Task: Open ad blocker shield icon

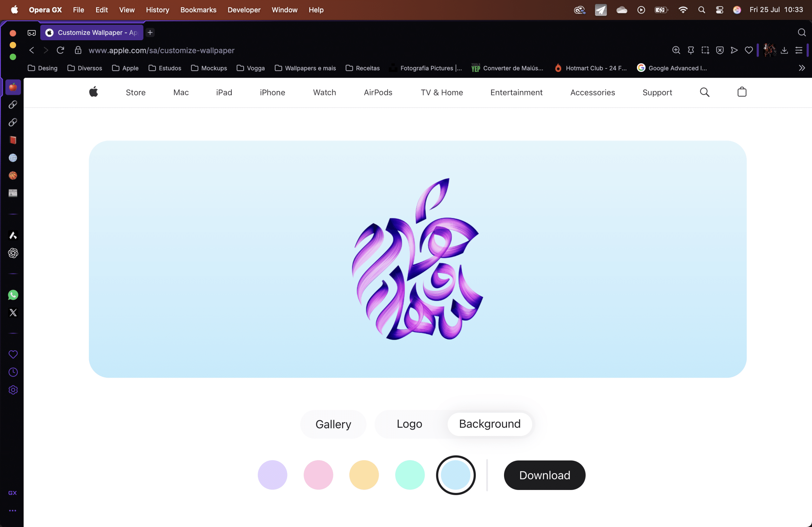Action: click(x=720, y=50)
